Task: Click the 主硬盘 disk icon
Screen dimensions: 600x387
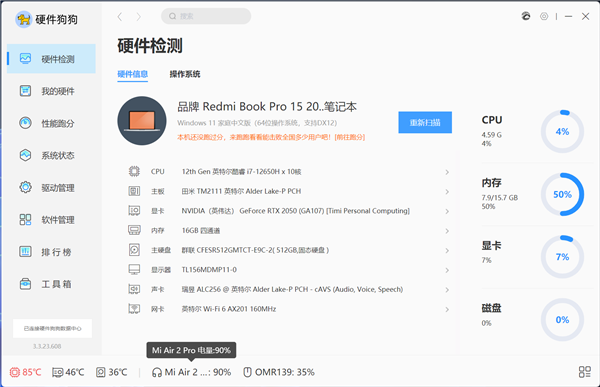Action: (x=134, y=250)
